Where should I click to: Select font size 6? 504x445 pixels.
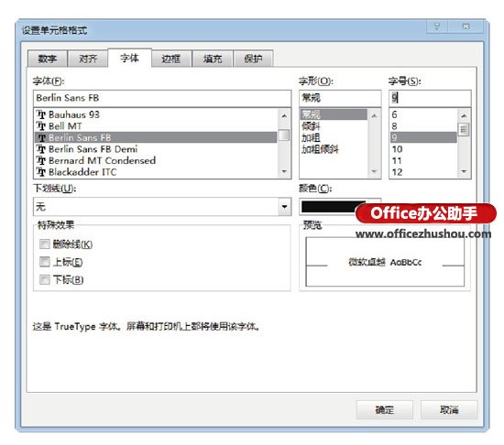click(423, 114)
